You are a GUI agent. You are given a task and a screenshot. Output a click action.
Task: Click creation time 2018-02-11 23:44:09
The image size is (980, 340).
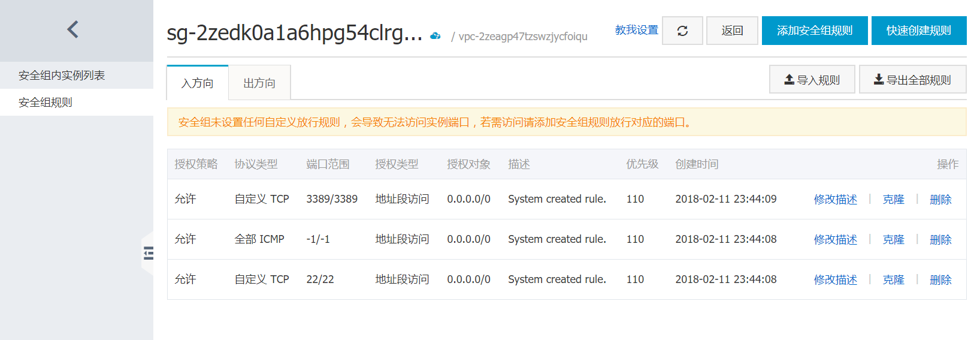coord(726,199)
